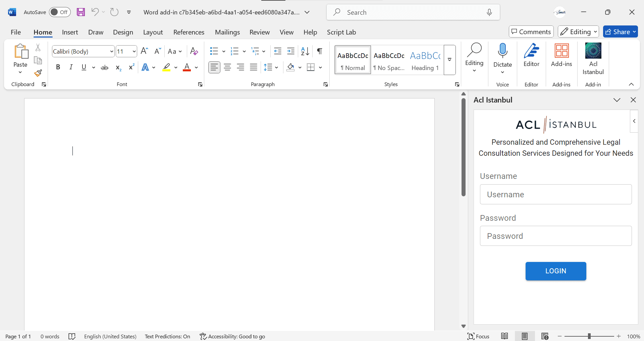644x341 pixels.
Task: Sort text alphabetically
Action: [305, 51]
